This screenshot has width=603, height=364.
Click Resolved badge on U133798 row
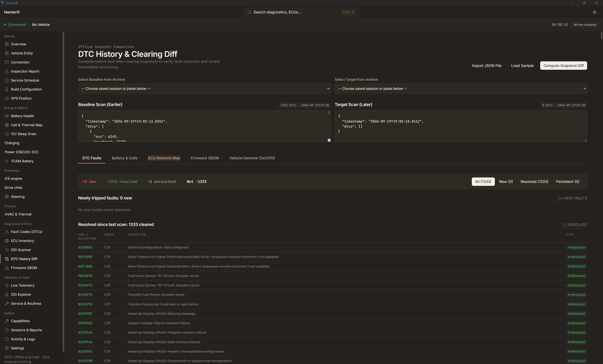tap(576, 361)
